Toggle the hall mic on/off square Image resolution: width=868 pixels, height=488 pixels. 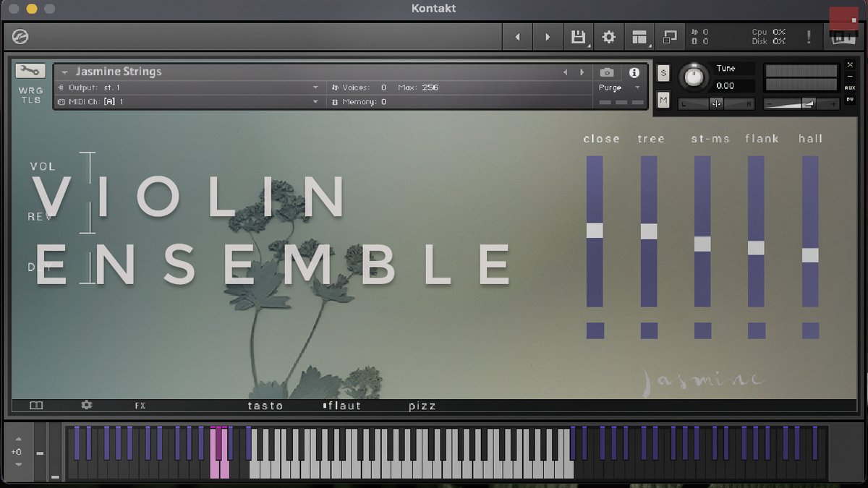click(x=810, y=330)
